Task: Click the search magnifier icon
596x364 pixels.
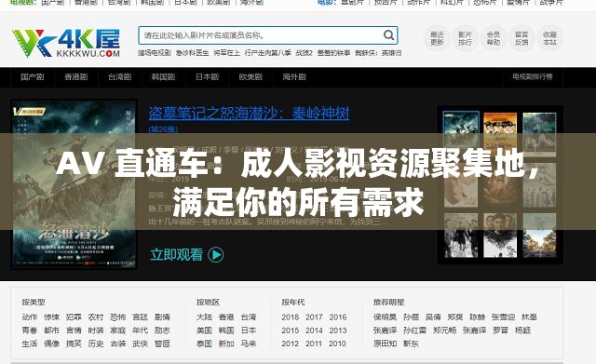Action: tap(388, 35)
